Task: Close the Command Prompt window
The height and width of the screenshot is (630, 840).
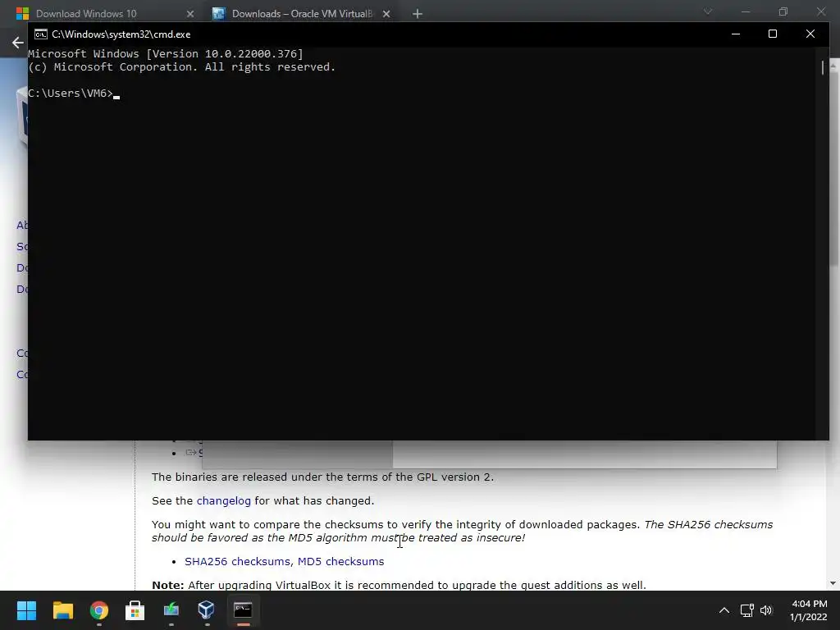Action: [x=810, y=34]
